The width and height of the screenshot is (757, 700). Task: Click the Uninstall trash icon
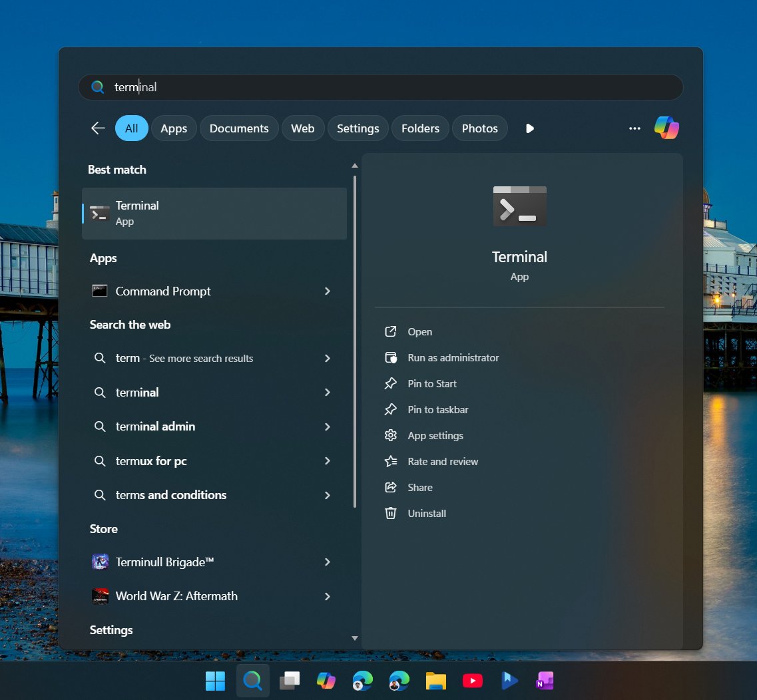(x=391, y=513)
